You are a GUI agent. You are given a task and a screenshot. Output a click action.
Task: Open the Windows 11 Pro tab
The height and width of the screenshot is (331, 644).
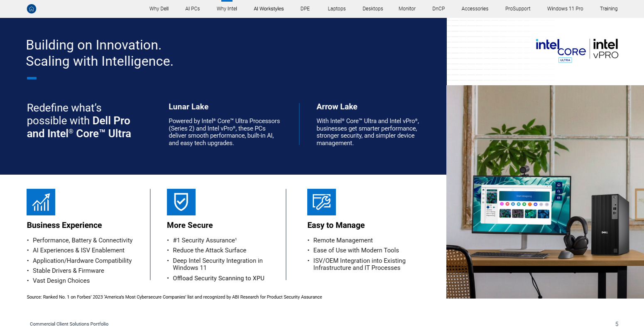pos(565,9)
